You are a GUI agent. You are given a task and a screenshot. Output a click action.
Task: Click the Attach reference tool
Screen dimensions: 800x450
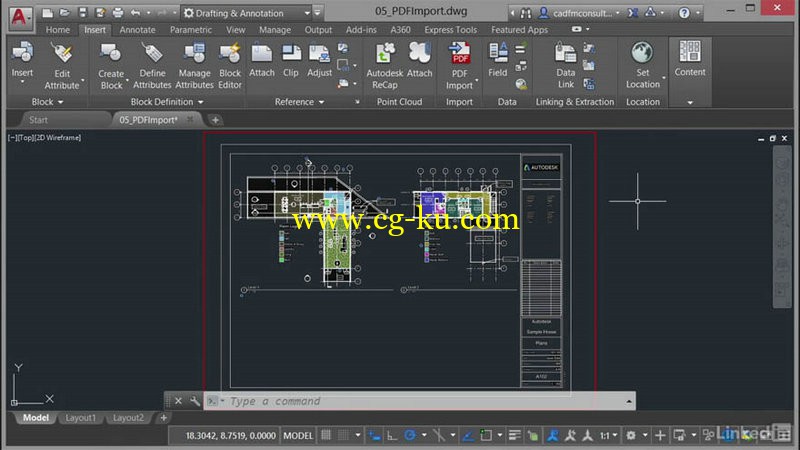point(262,60)
